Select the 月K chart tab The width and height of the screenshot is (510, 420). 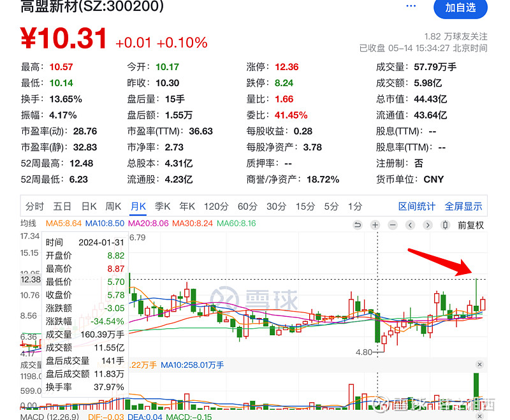pyautogui.click(x=138, y=206)
